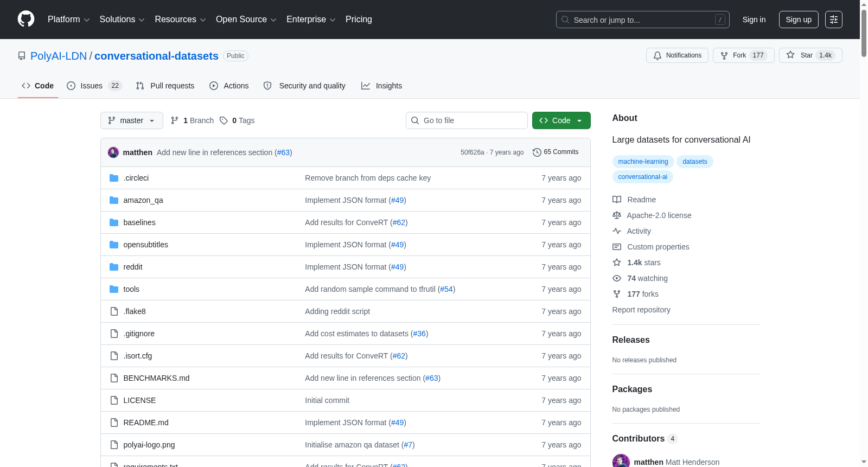The height and width of the screenshot is (467, 868).
Task: Expand the Open Source menu
Action: tap(246, 20)
